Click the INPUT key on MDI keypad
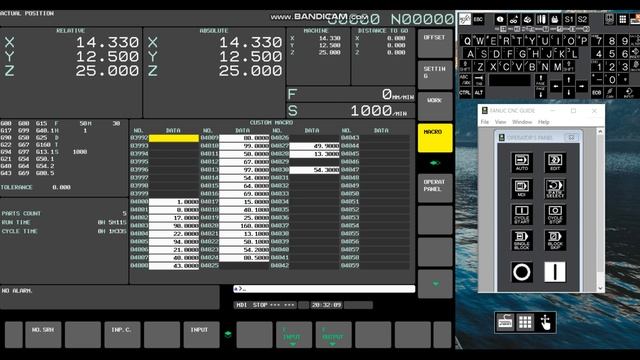640x360 pixels. pyautogui.click(x=629, y=93)
